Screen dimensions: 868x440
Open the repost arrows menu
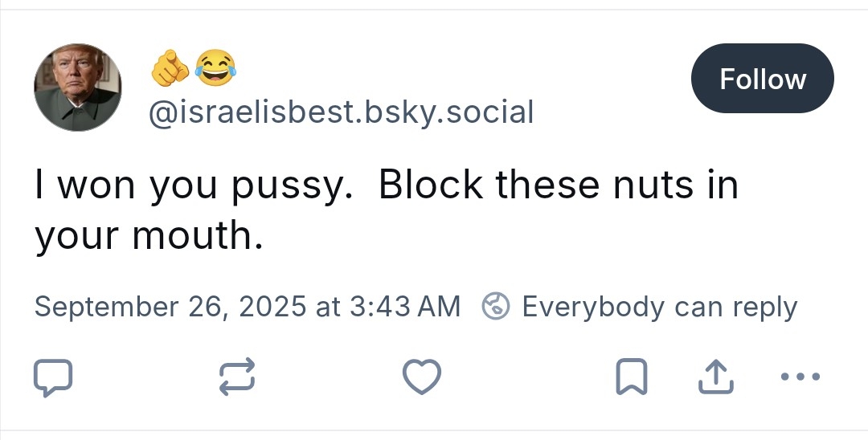pyautogui.click(x=238, y=377)
